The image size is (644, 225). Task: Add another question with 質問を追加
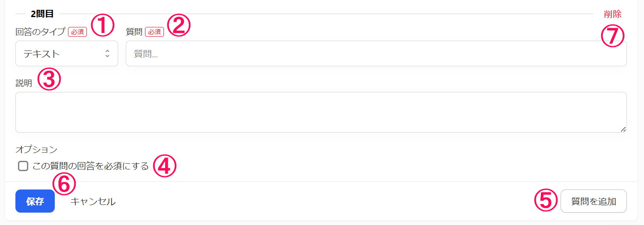594,201
